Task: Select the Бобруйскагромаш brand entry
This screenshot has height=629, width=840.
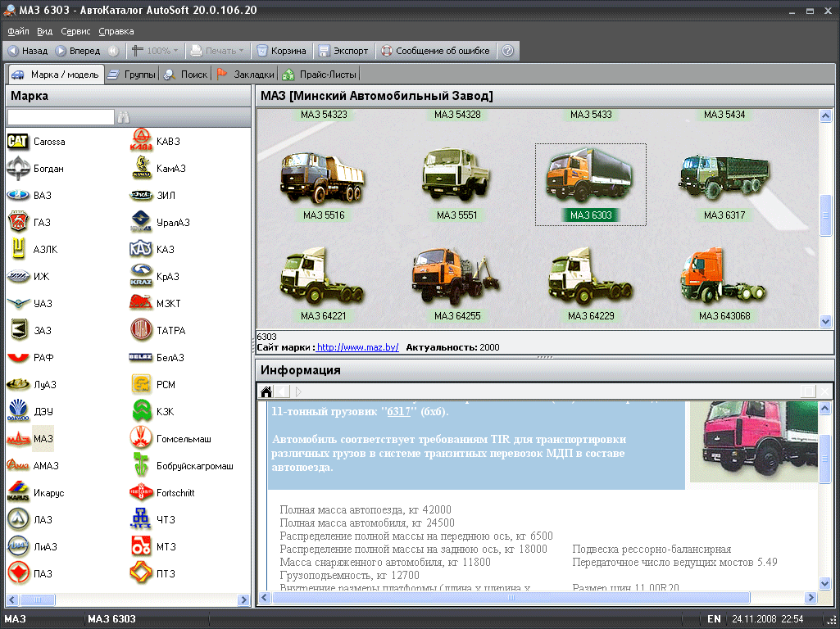Action: coord(182,466)
